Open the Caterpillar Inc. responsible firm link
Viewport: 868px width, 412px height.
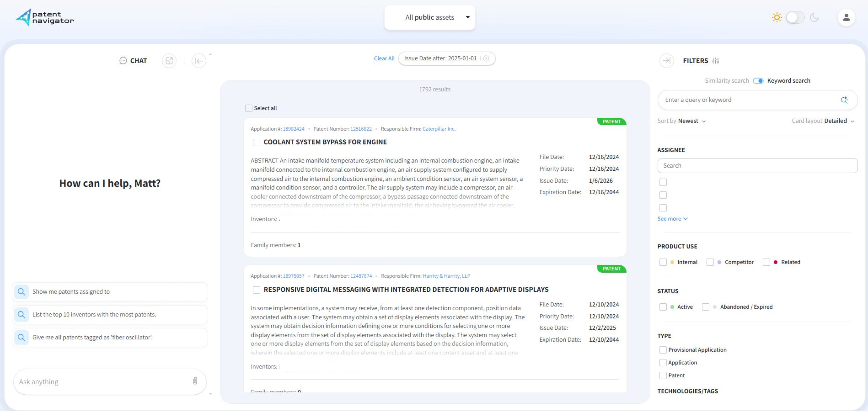click(439, 129)
